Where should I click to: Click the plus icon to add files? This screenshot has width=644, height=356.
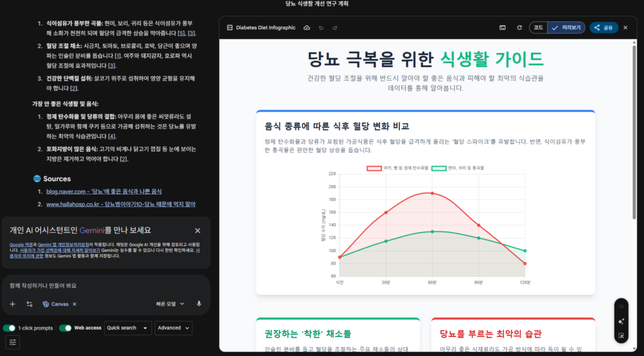click(13, 304)
